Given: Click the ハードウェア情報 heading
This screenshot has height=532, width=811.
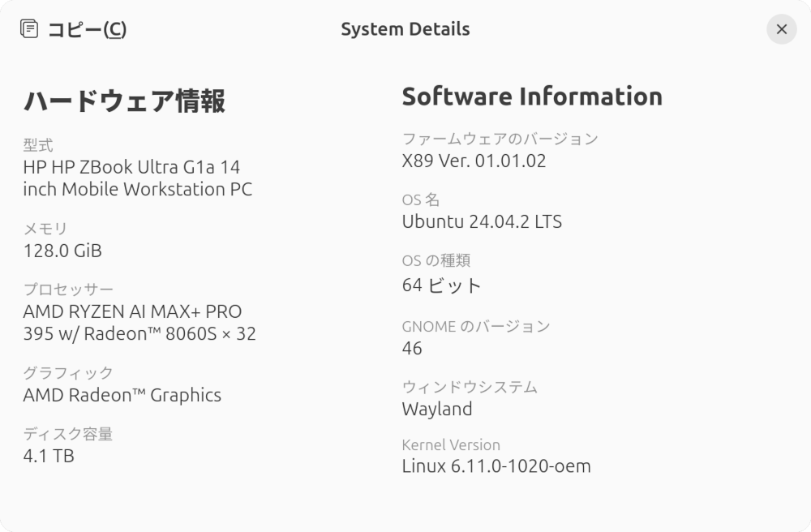Looking at the screenshot, I should 126,101.
